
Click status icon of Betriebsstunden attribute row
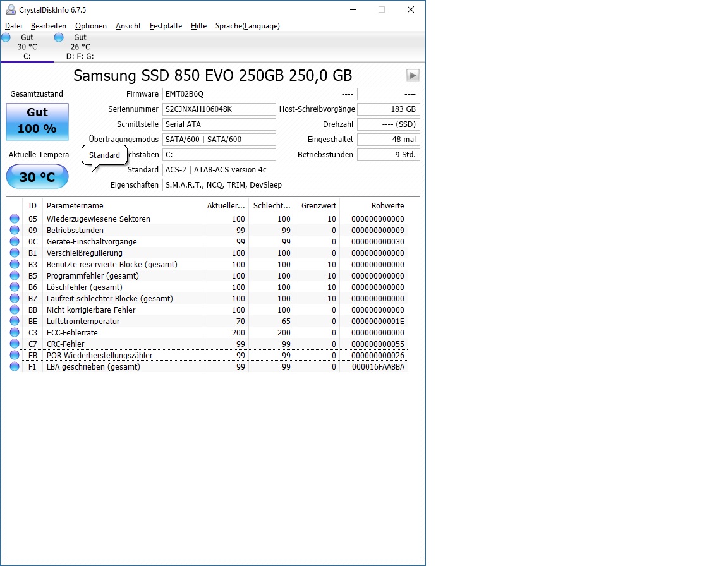tap(15, 230)
